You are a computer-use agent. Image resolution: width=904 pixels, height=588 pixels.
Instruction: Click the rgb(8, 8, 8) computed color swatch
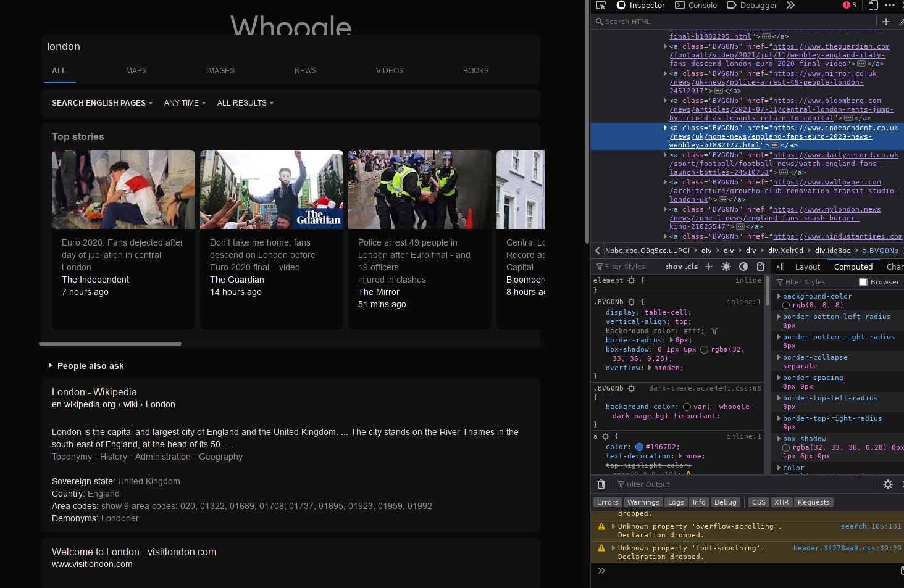(786, 305)
